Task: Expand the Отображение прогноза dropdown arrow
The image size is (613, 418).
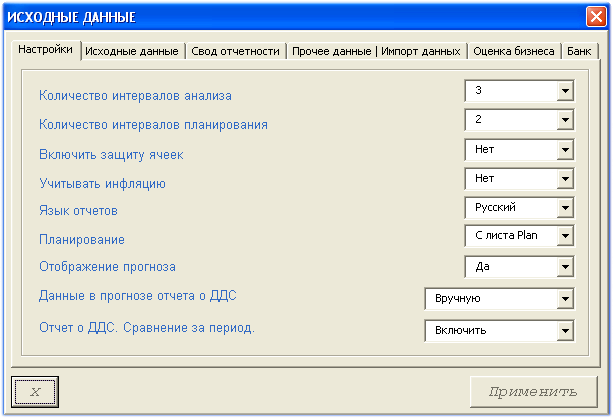Action: (x=565, y=267)
